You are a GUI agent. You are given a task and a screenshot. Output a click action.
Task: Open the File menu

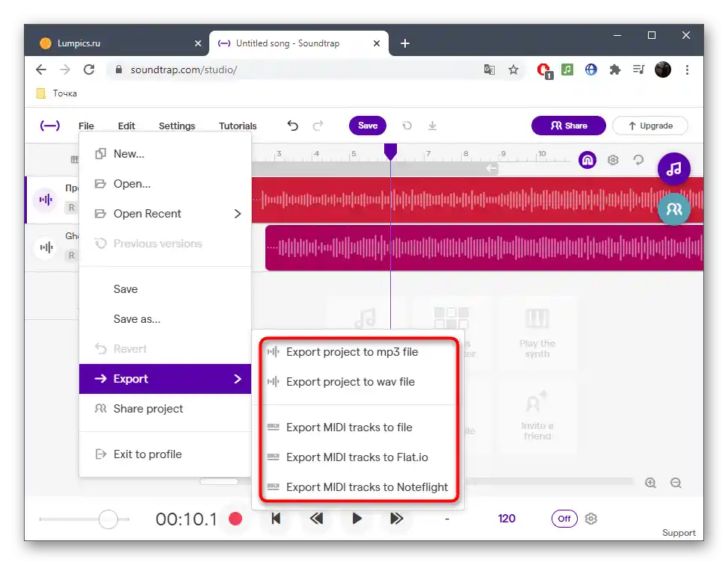(x=86, y=126)
